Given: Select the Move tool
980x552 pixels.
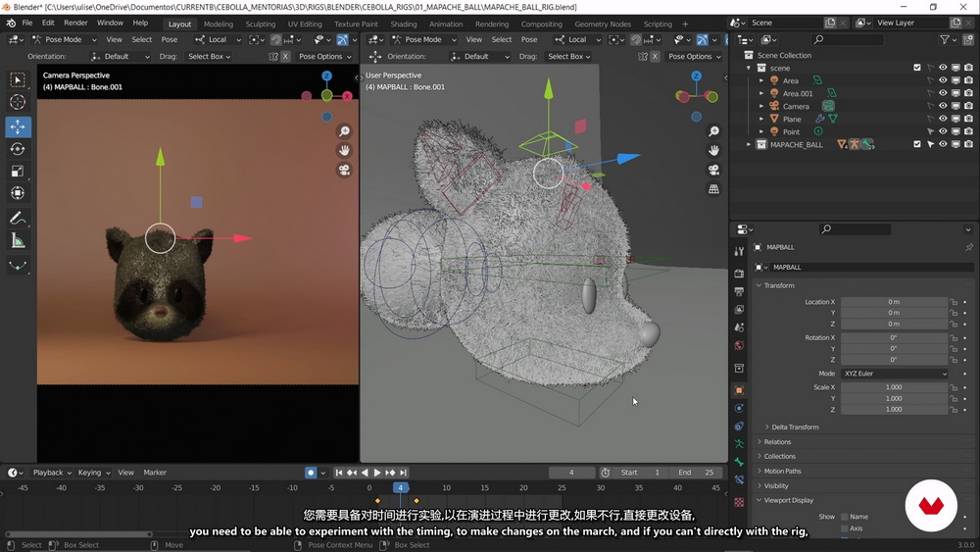Looking at the screenshot, I should coord(18,126).
